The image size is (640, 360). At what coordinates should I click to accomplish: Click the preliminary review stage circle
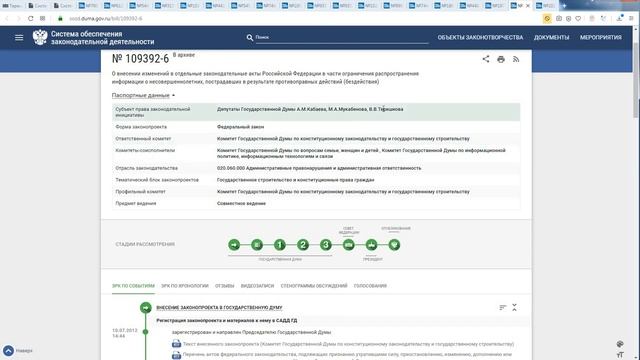tap(257, 245)
